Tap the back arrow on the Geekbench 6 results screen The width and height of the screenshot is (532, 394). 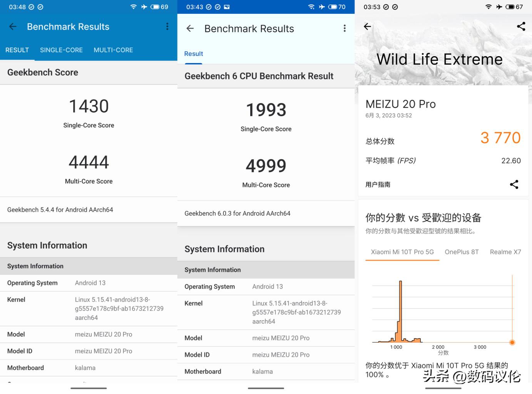pos(190,28)
